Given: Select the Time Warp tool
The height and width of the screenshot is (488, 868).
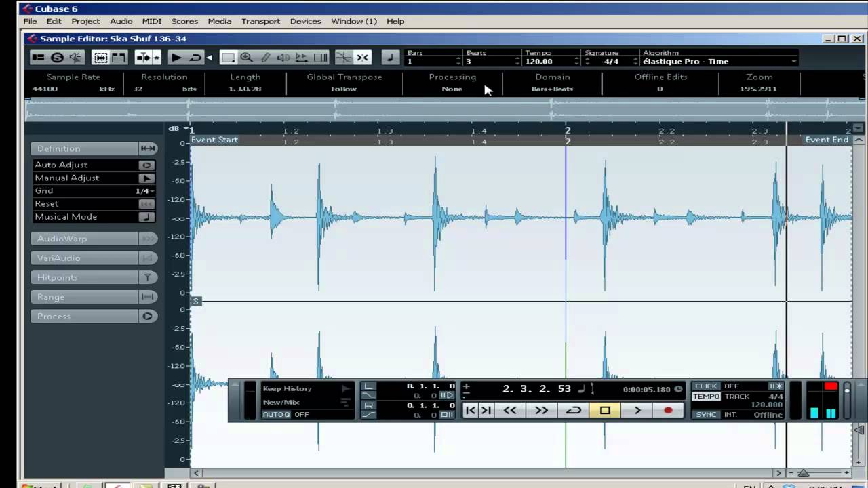Looking at the screenshot, I should (x=321, y=58).
